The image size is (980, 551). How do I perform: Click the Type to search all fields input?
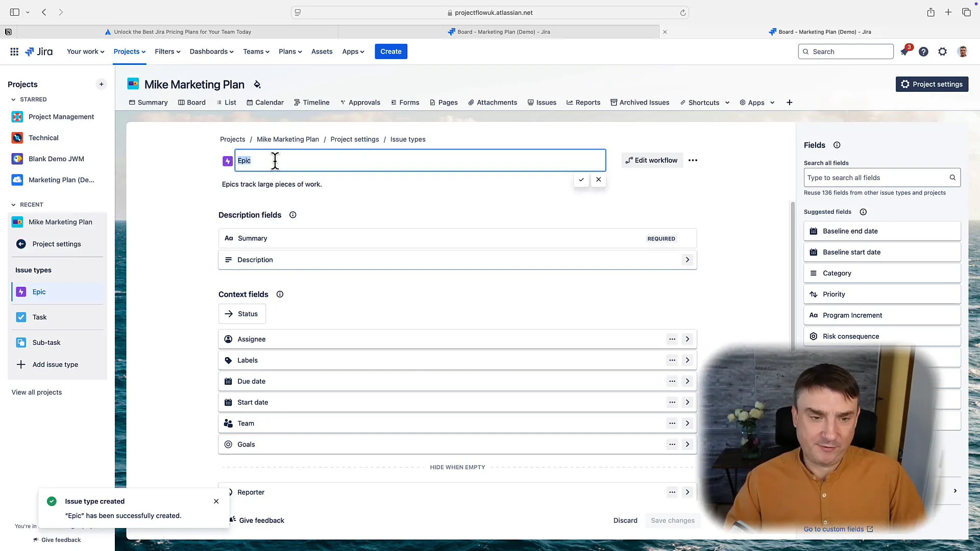tap(881, 178)
